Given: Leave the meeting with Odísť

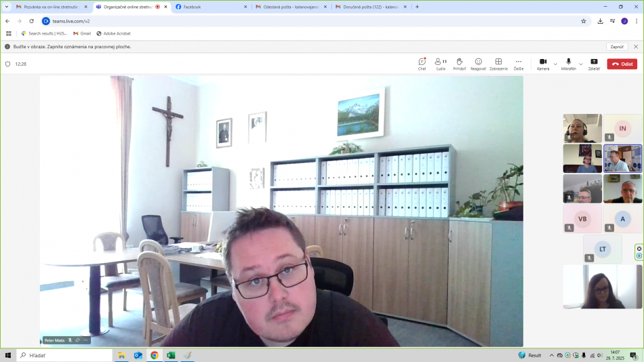Looking at the screenshot, I should point(622,64).
